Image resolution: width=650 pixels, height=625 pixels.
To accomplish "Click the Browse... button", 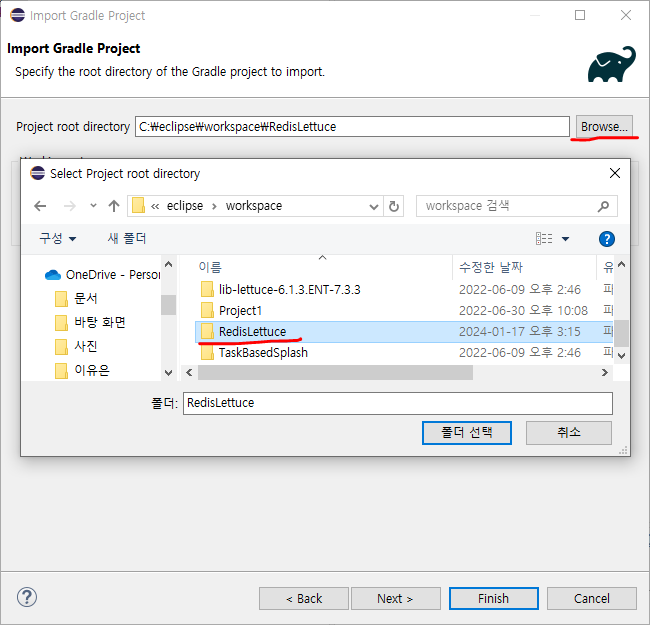I will (x=604, y=126).
